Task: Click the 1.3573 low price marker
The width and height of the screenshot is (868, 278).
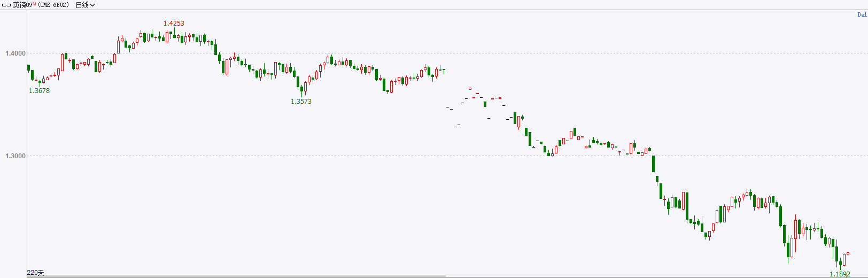Action: [x=301, y=101]
